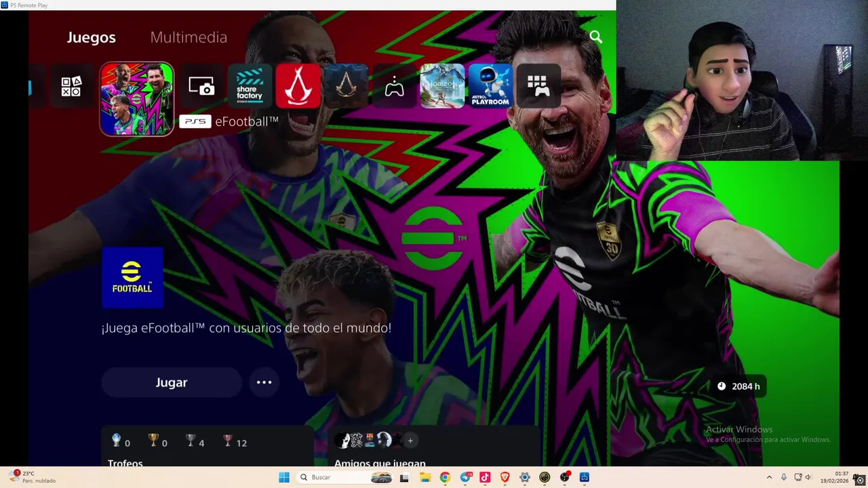Click the platinum trophy icon
This screenshot has width=868, height=488.
116,441
